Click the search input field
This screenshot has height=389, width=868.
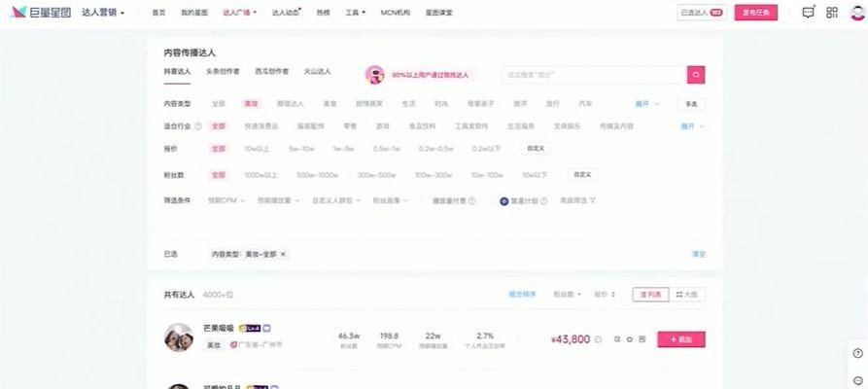(x=594, y=75)
